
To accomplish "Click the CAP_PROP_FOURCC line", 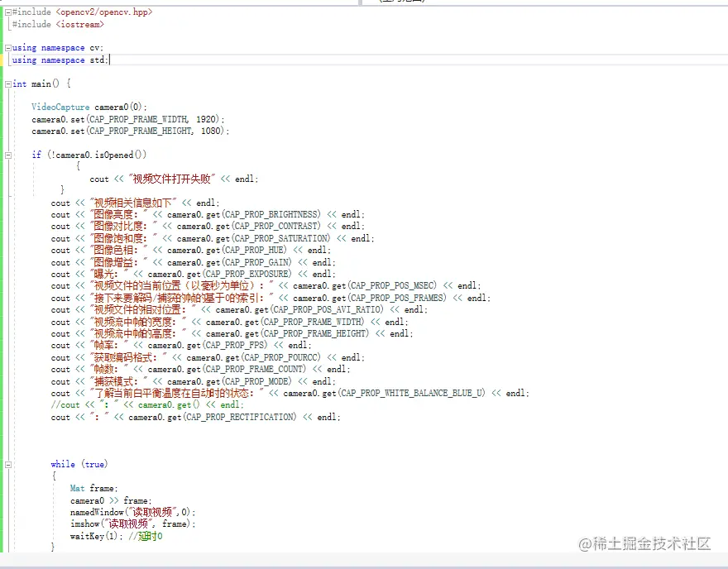I will [x=208, y=358].
